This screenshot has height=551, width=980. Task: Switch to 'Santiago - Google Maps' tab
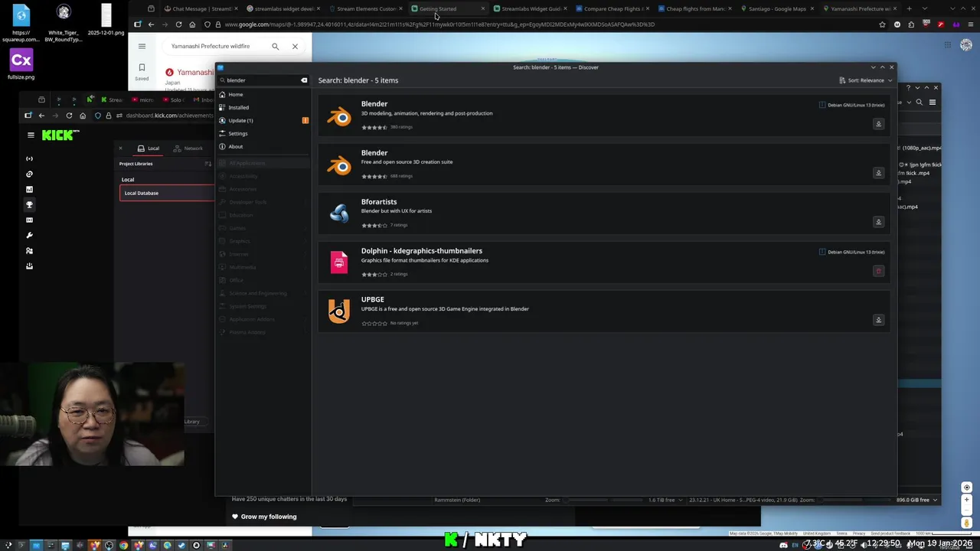(x=778, y=8)
